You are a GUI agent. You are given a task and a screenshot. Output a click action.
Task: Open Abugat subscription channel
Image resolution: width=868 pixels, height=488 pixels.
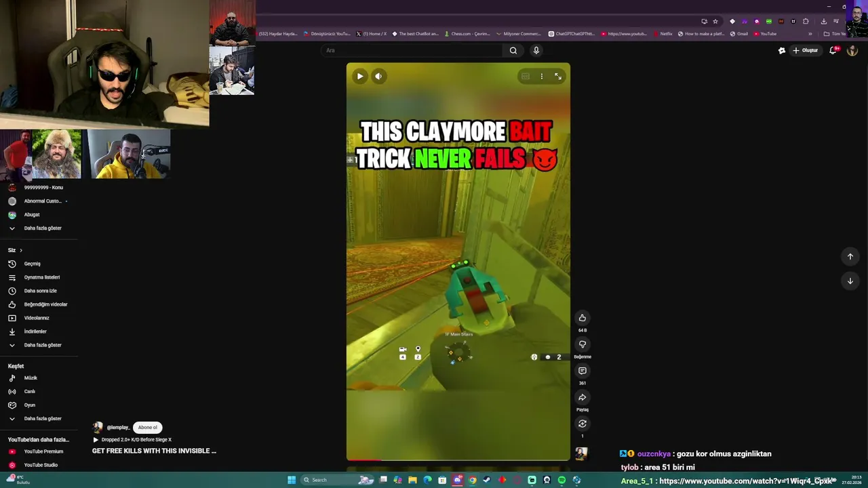point(32,215)
